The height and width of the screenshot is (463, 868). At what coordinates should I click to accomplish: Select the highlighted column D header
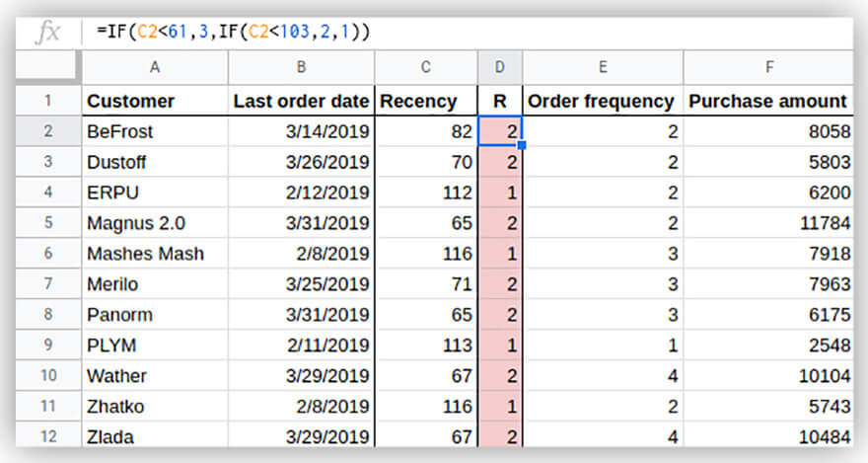pyautogui.click(x=500, y=67)
